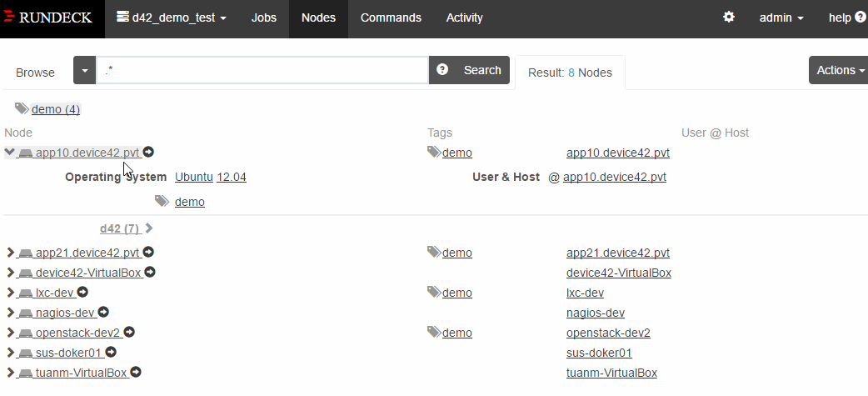Collapse the app10.device42.pvt node details
868x396 pixels.
coord(10,153)
